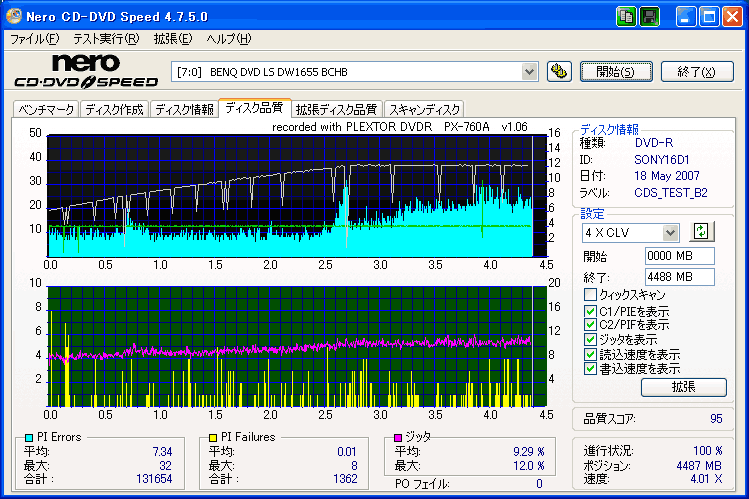Click the drive options icon beside drive selector
The height and width of the screenshot is (499, 749).
coord(559,71)
